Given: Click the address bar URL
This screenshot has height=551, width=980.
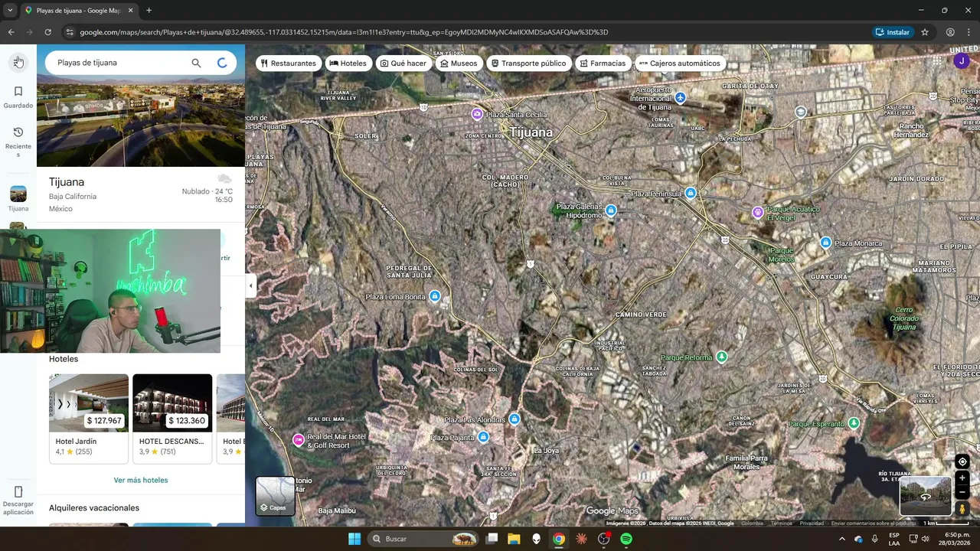Looking at the screenshot, I should 344,32.
